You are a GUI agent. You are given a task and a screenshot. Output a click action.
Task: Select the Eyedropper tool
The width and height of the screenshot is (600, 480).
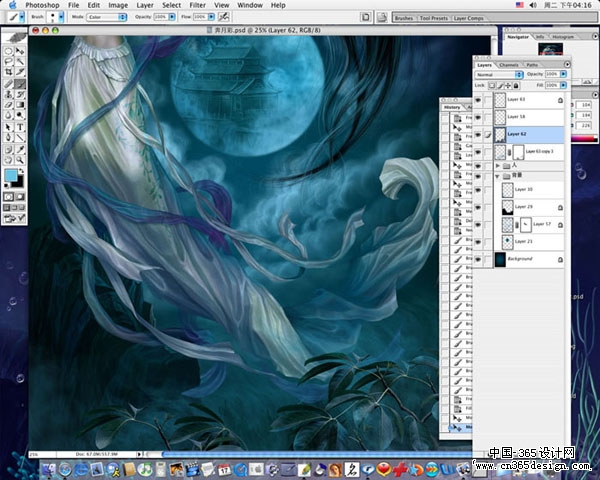tap(20, 150)
